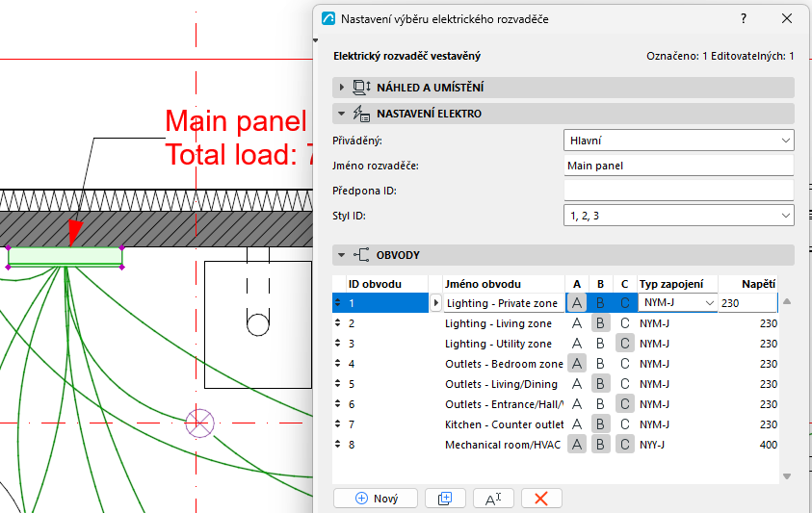The height and width of the screenshot is (513, 812).
Task: Click the Nový button to add circuit
Action: click(376, 498)
